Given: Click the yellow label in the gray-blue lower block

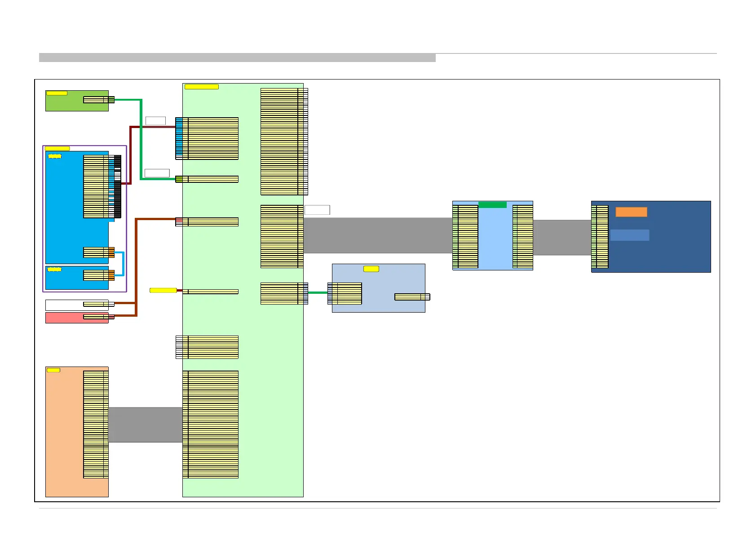Looking at the screenshot, I should (371, 269).
